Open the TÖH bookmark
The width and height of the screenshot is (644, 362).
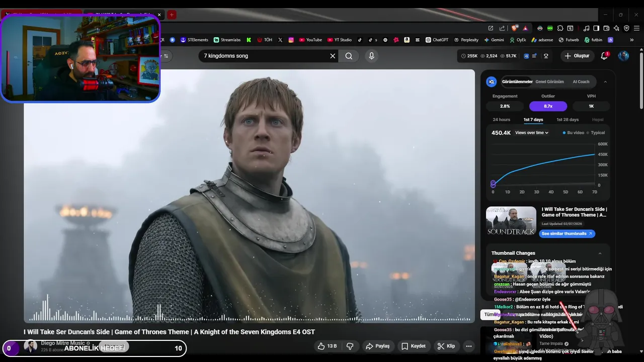(x=265, y=40)
